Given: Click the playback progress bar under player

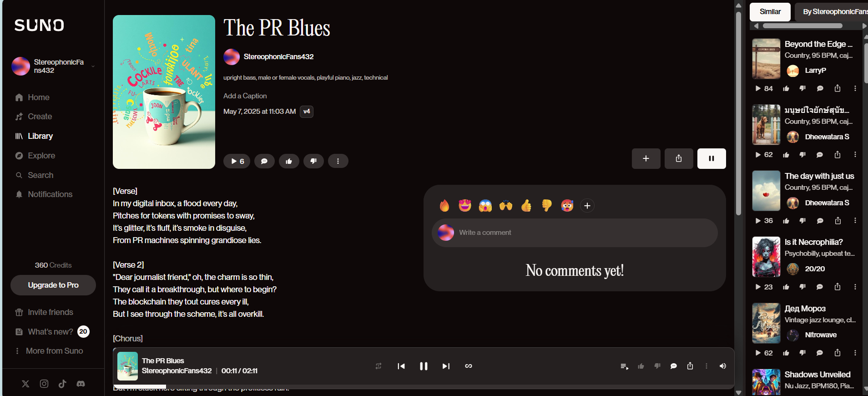Looking at the screenshot, I should pos(424,386).
